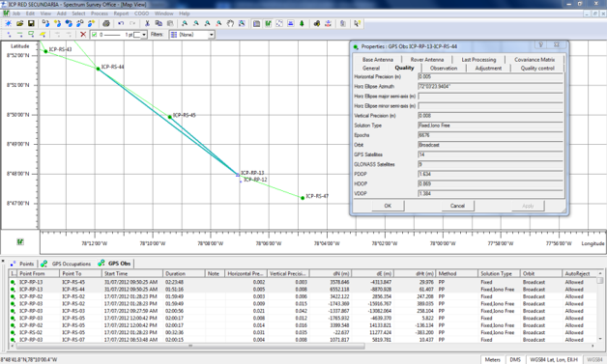Select the ICP-RS-02 to ICP-RS-05 observation row

click(x=303, y=333)
